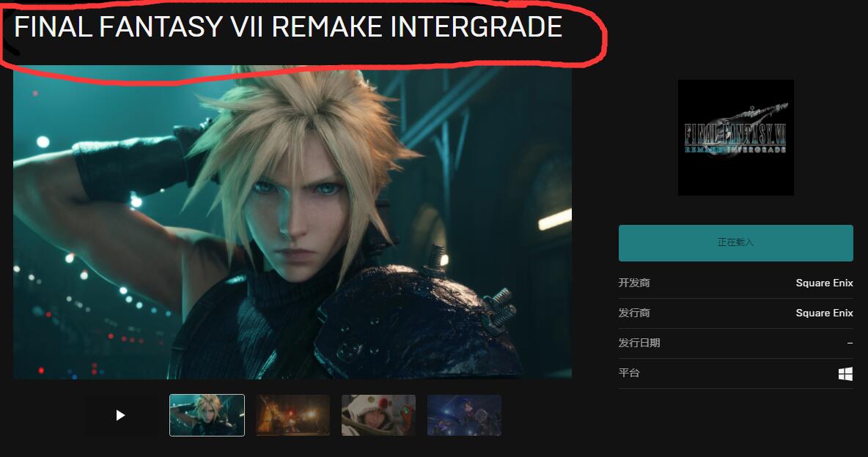Click the FINAL FANTASY VII wordmark in logo
The image size is (868, 457).
pos(736,133)
